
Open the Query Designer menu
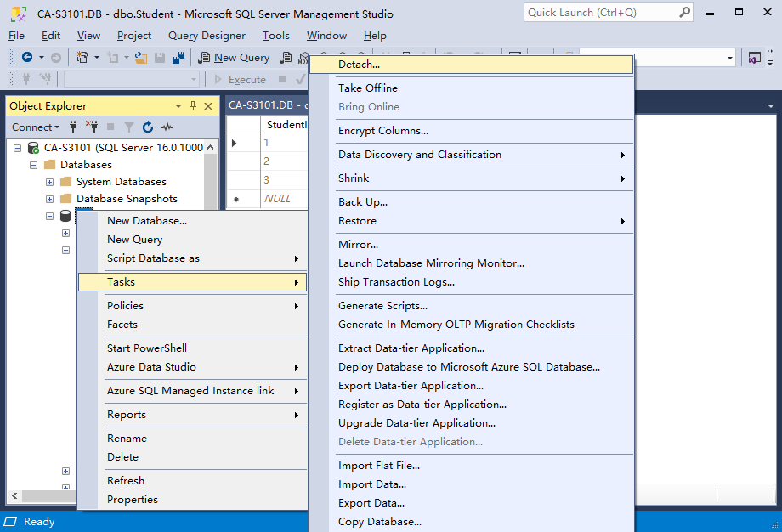[207, 36]
